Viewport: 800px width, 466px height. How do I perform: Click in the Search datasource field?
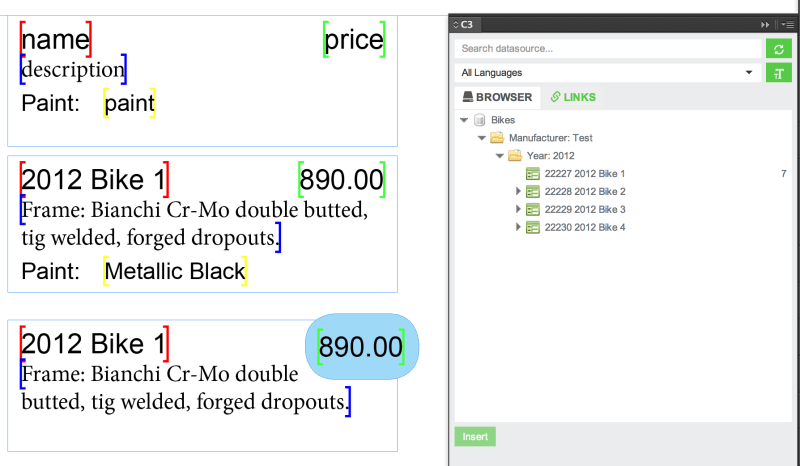click(607, 49)
